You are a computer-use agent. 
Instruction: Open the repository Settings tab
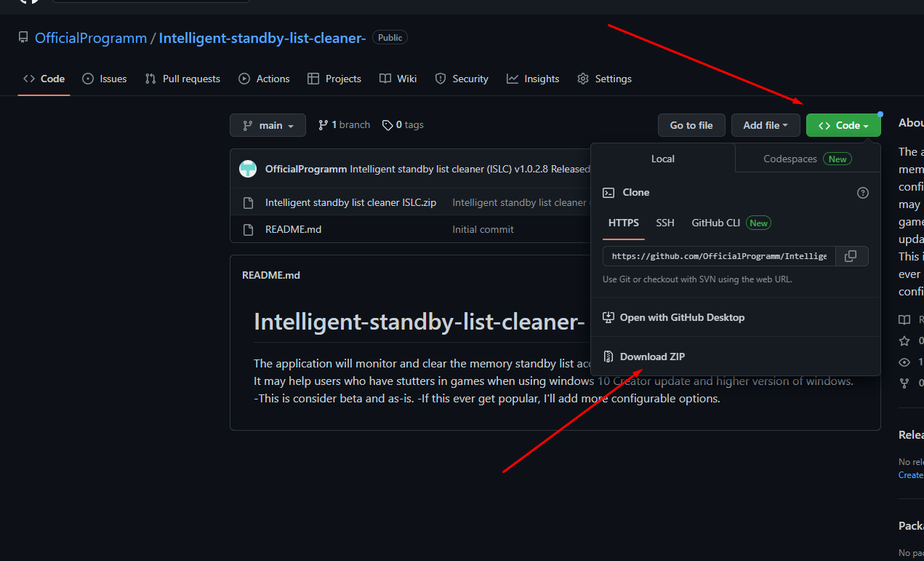[x=604, y=79]
